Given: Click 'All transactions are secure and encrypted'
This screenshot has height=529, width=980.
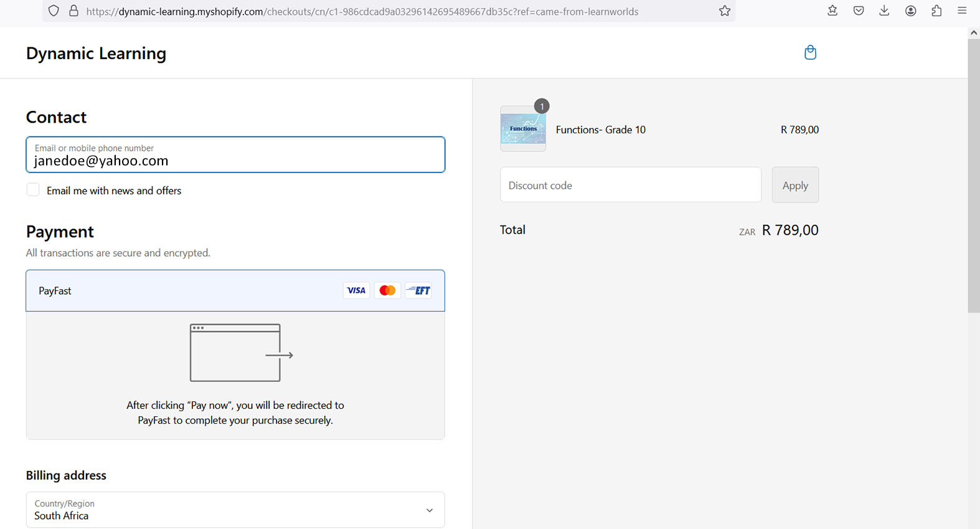Looking at the screenshot, I should point(118,253).
